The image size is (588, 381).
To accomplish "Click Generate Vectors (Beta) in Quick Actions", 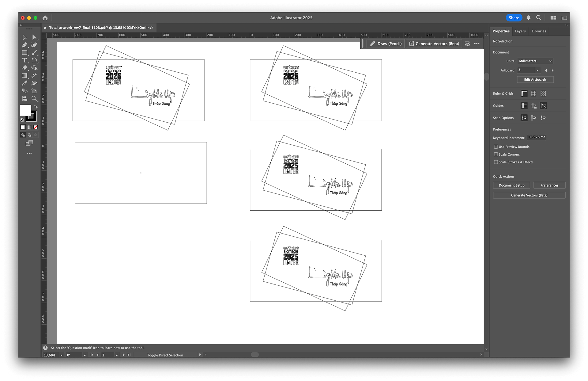I will (x=529, y=195).
